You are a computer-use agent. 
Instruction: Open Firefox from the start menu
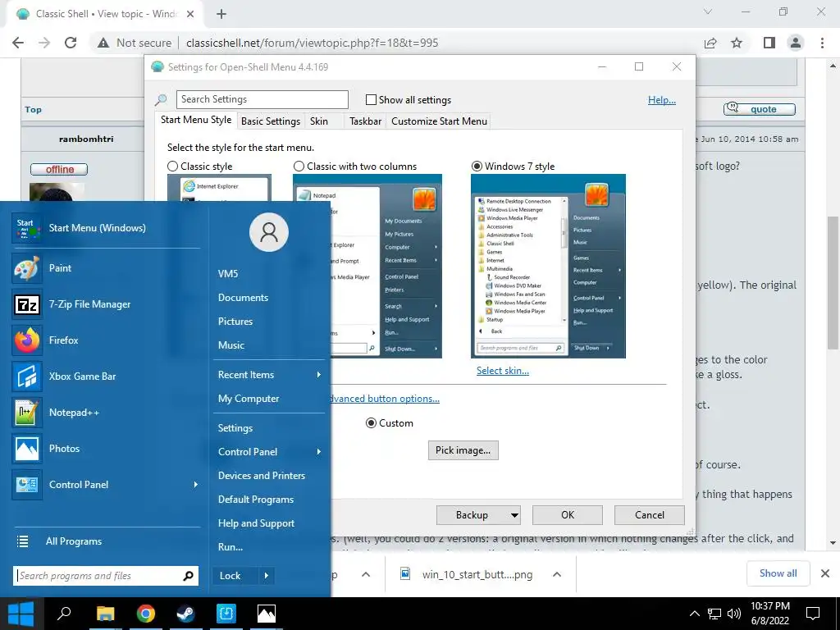point(27,340)
